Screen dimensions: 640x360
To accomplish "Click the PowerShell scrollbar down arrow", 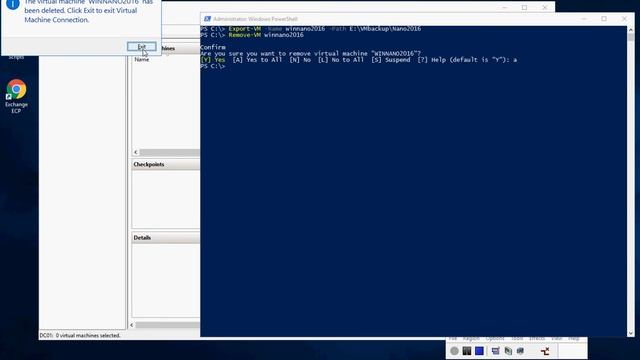I will [x=631, y=333].
